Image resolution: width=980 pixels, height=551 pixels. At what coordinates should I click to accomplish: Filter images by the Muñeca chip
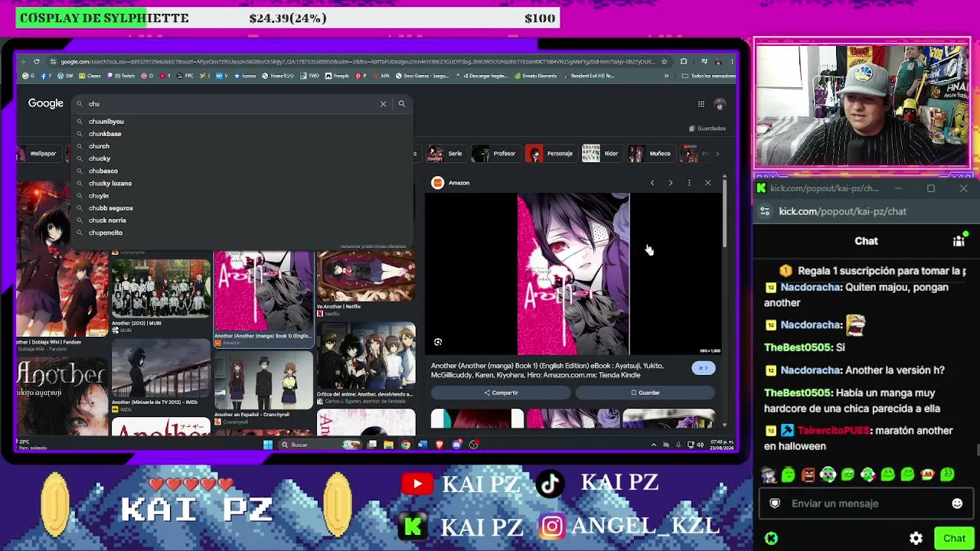[x=650, y=154]
